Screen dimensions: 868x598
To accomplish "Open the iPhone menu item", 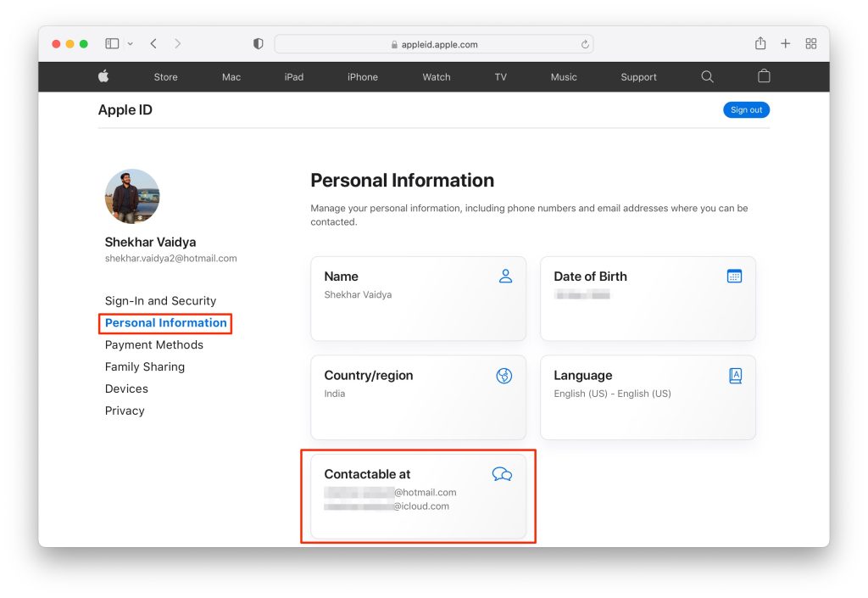I will coord(363,77).
